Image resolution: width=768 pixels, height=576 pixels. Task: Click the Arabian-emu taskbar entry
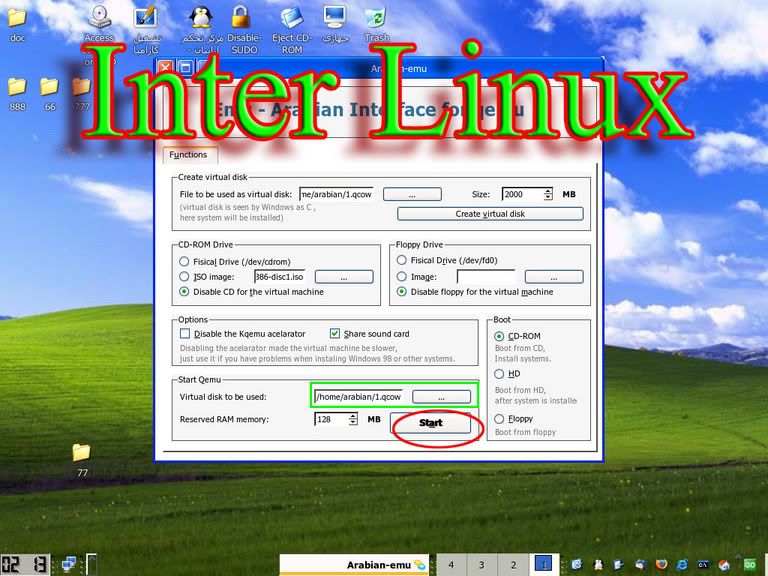(355, 565)
